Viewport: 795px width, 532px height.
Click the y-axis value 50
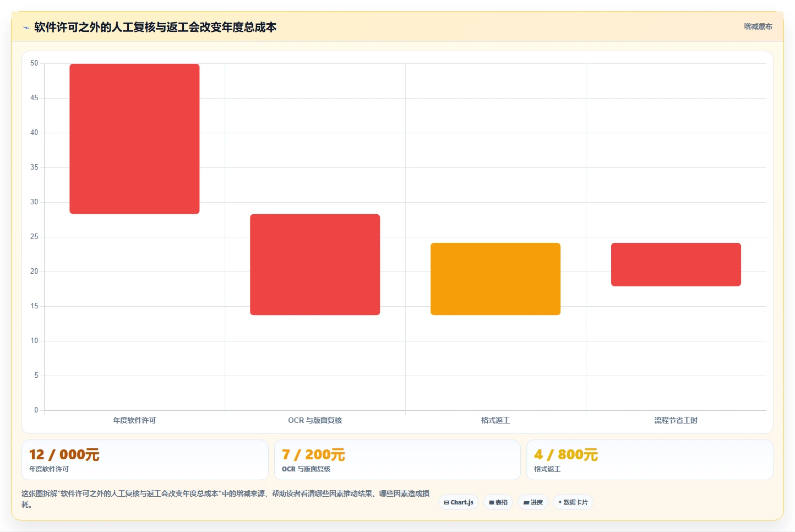[x=34, y=63]
